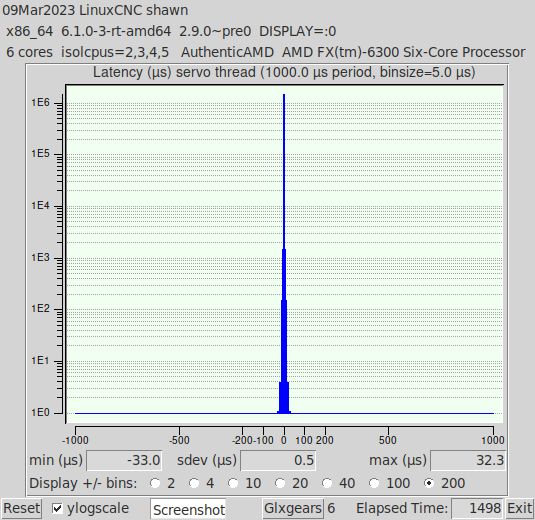Select the 4 bins radio option

pyautogui.click(x=194, y=483)
